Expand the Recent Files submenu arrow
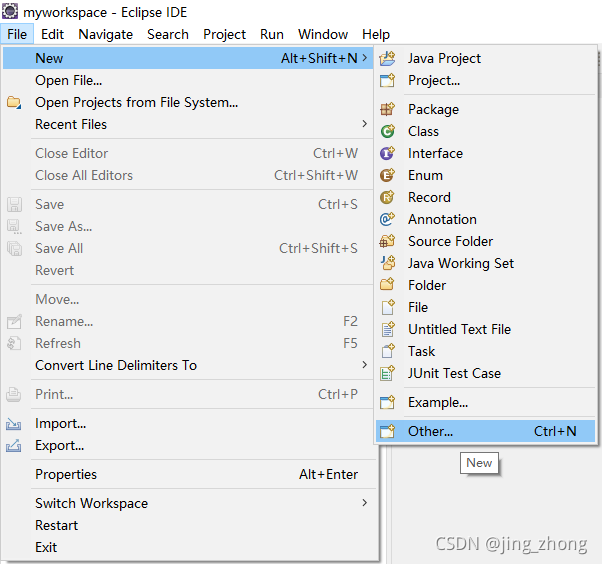 coord(364,124)
